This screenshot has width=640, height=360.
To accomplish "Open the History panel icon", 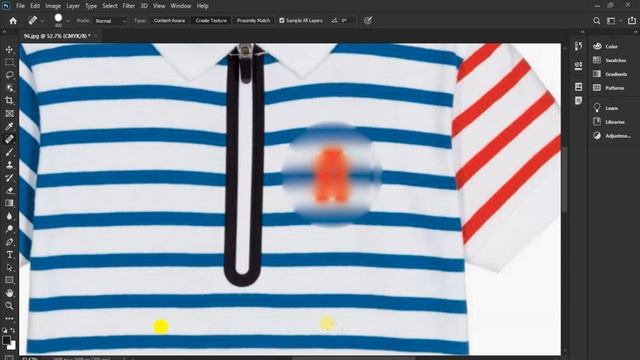I will pyautogui.click(x=578, y=46).
